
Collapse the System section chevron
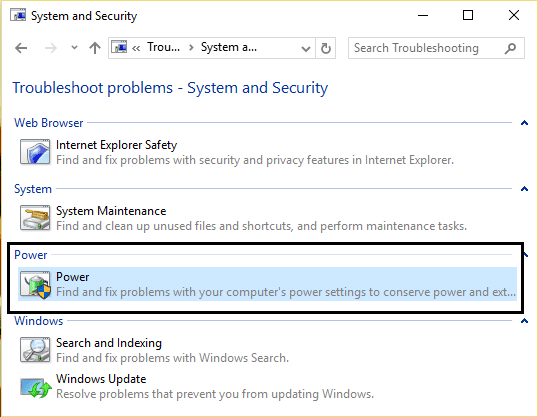tap(524, 189)
